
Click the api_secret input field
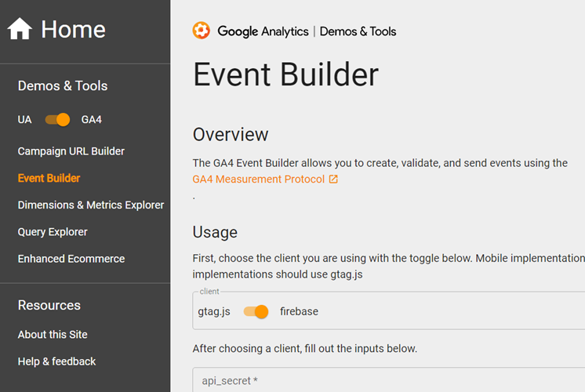pos(389,380)
